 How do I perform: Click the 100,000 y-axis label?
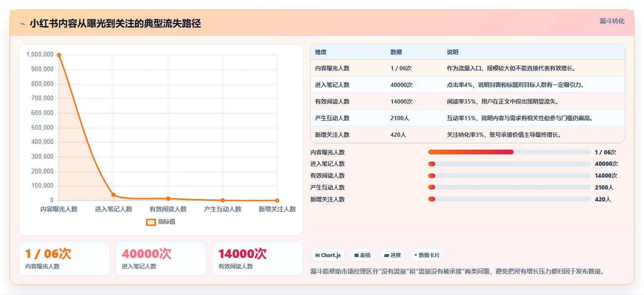tap(42, 186)
